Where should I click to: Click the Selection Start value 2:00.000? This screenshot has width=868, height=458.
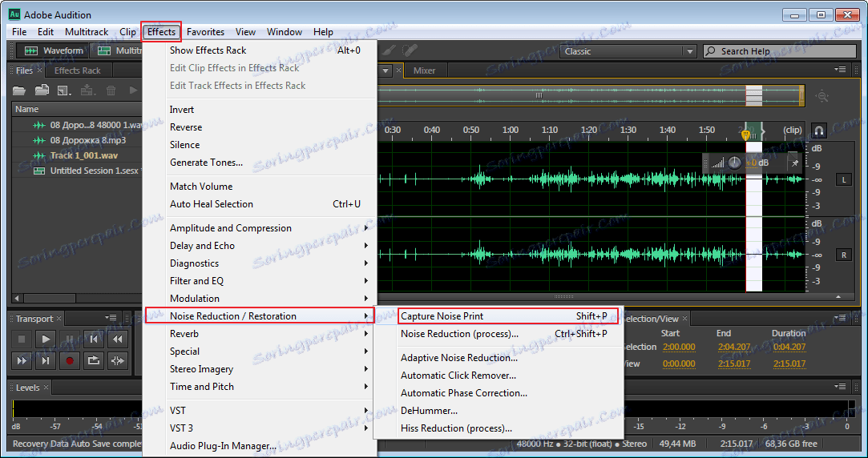pyautogui.click(x=679, y=348)
